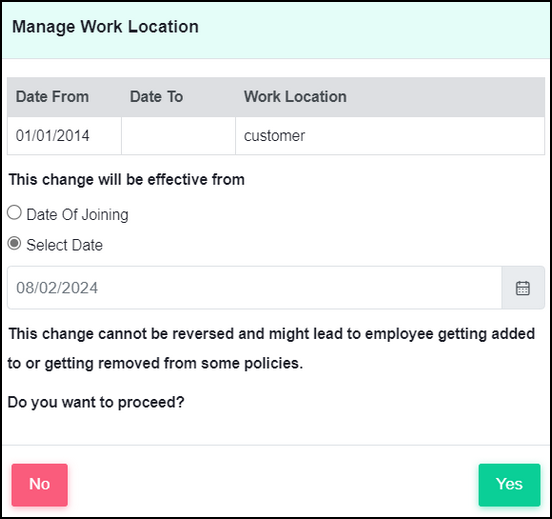
Task: Click the 'This change will be effective from' heading
Action: pyautogui.click(x=127, y=180)
